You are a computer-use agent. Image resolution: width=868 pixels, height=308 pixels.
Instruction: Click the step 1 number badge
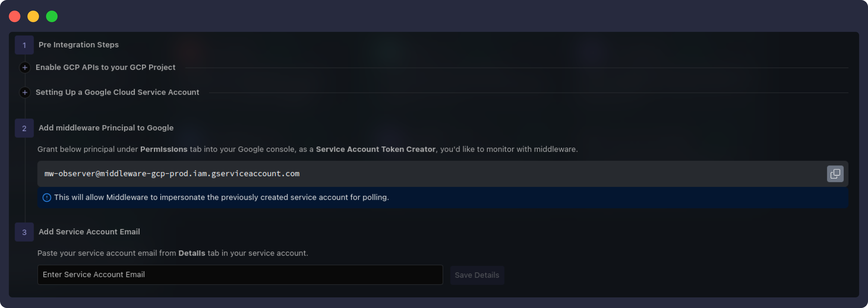[24, 45]
